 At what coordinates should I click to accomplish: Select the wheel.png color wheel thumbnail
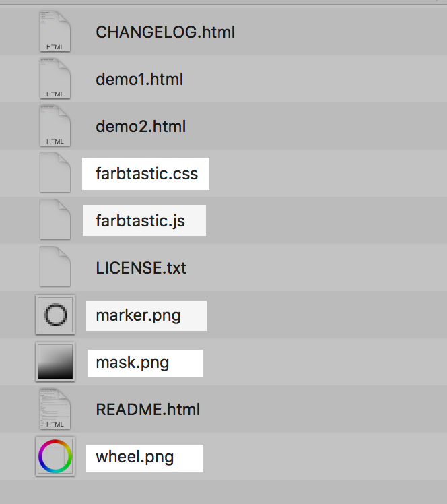point(55,456)
